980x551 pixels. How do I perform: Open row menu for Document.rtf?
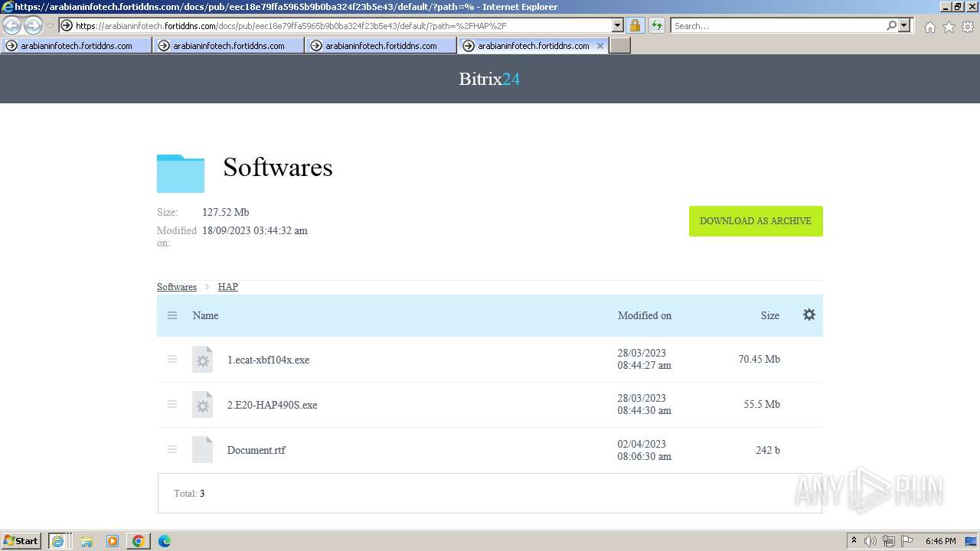click(x=172, y=449)
